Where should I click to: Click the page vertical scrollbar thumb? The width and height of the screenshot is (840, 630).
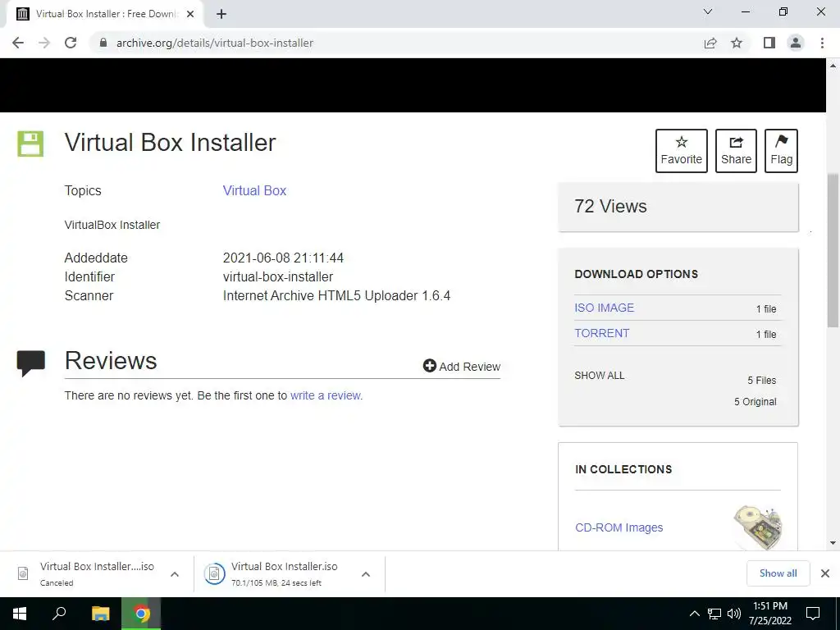coord(833,249)
